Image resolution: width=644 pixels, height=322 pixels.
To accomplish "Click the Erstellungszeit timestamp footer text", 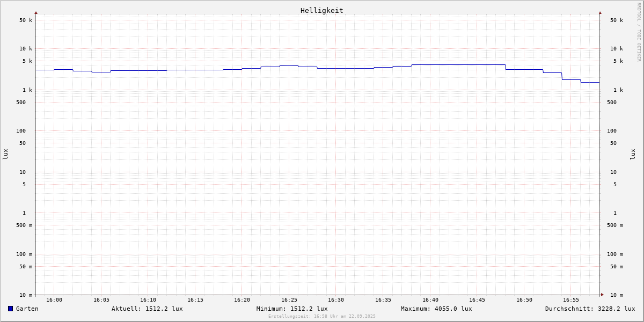I will [x=322, y=316].
